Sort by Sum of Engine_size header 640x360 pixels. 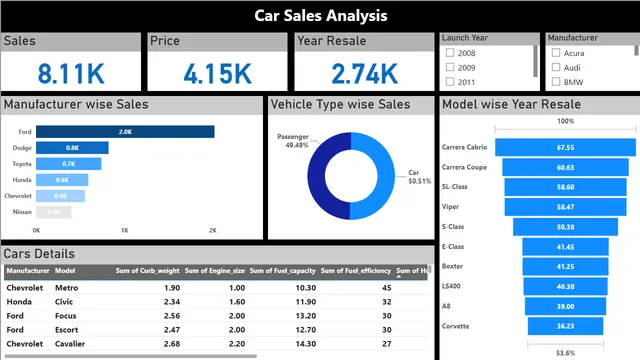pos(215,271)
